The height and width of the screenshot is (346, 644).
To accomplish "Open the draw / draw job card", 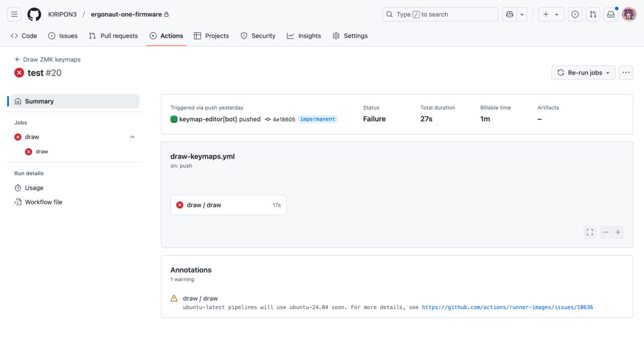I will (x=228, y=205).
